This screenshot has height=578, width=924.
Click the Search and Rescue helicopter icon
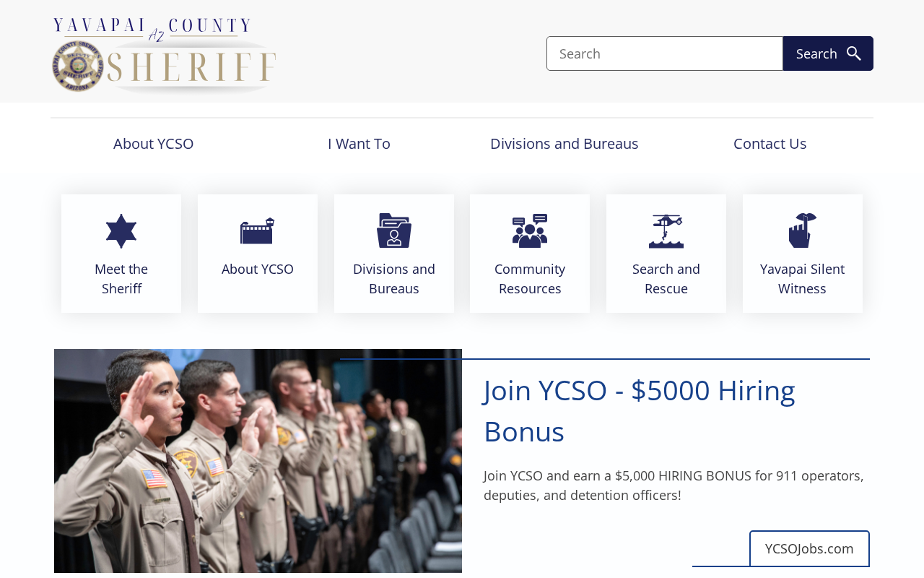coord(666,231)
